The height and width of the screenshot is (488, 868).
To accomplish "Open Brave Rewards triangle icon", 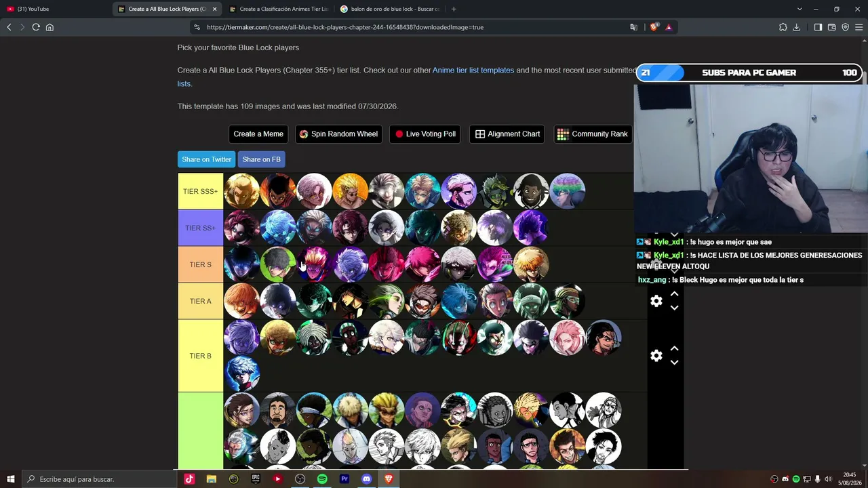I will (669, 27).
